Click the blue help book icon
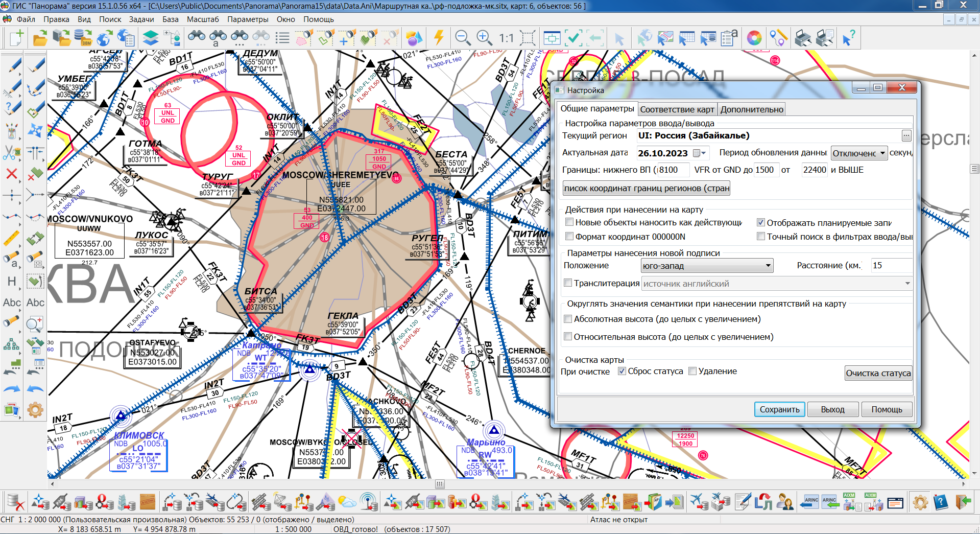The height and width of the screenshot is (534, 980). pos(941,502)
